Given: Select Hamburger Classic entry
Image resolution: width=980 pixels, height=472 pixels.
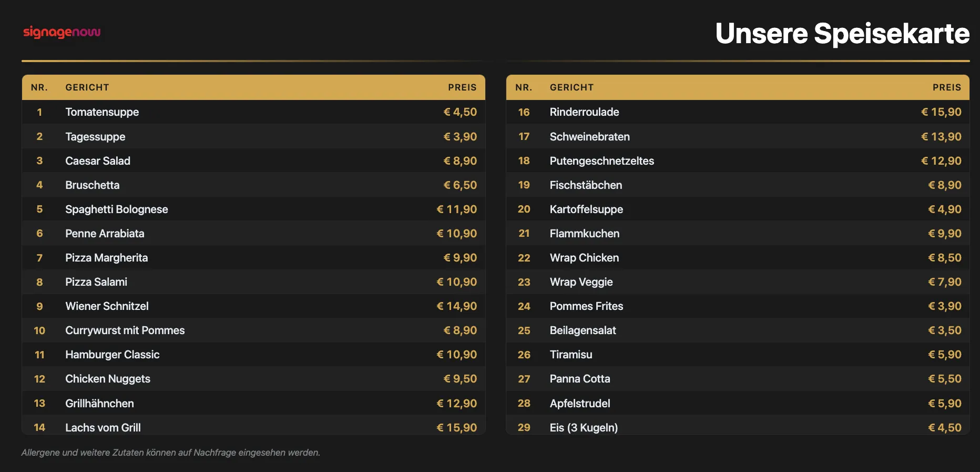Looking at the screenshot, I should click(113, 355).
